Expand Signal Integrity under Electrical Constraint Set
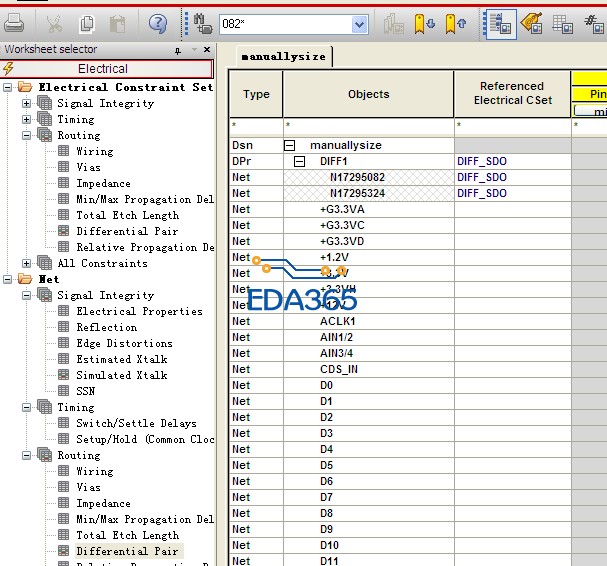 26,103
